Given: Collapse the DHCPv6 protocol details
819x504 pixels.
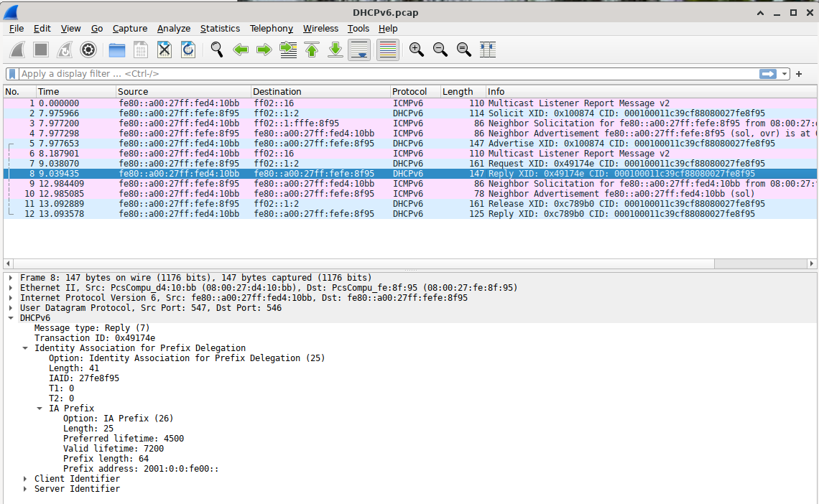Looking at the screenshot, I should point(10,317).
